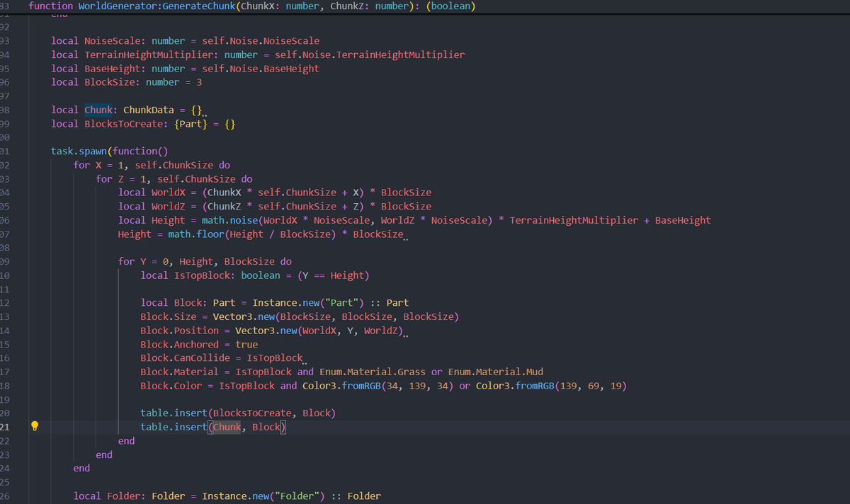Image resolution: width=850 pixels, height=504 pixels.
Task: Click 'Block.Position' assignment
Action: [x=179, y=331]
